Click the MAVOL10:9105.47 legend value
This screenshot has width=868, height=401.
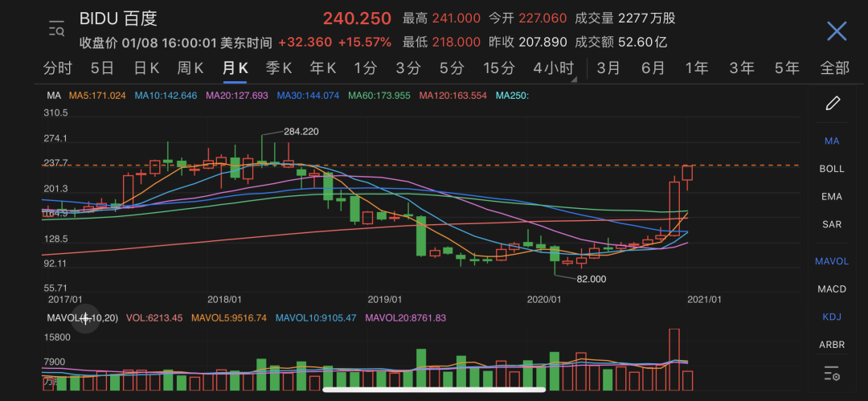coord(316,318)
